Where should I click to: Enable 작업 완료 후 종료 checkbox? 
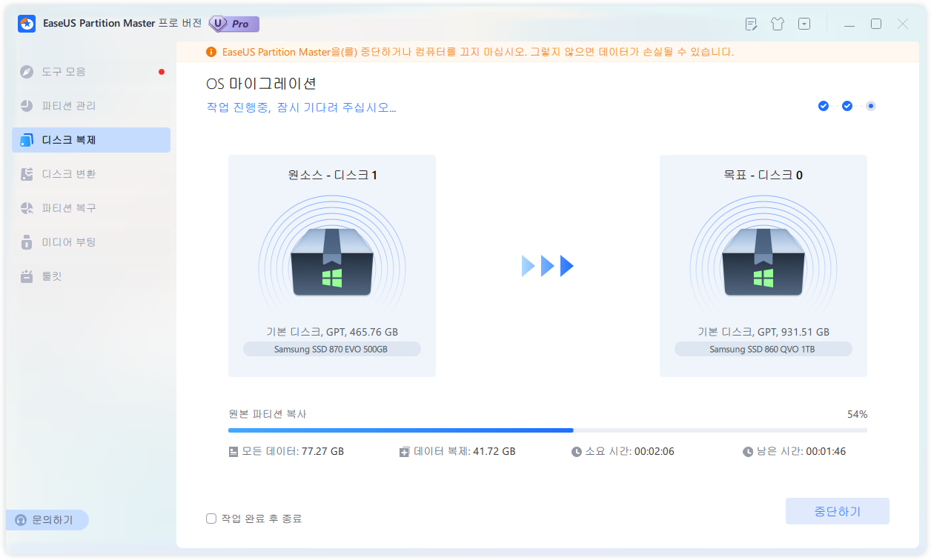pos(211,519)
